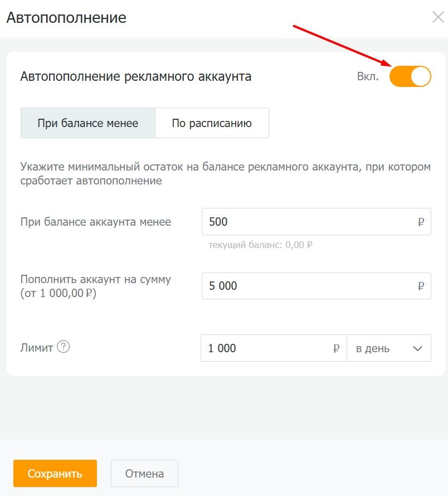This screenshot has width=448, height=496.
Task: Close the Автопополнение dialog with the X icon
Action: 437,17
